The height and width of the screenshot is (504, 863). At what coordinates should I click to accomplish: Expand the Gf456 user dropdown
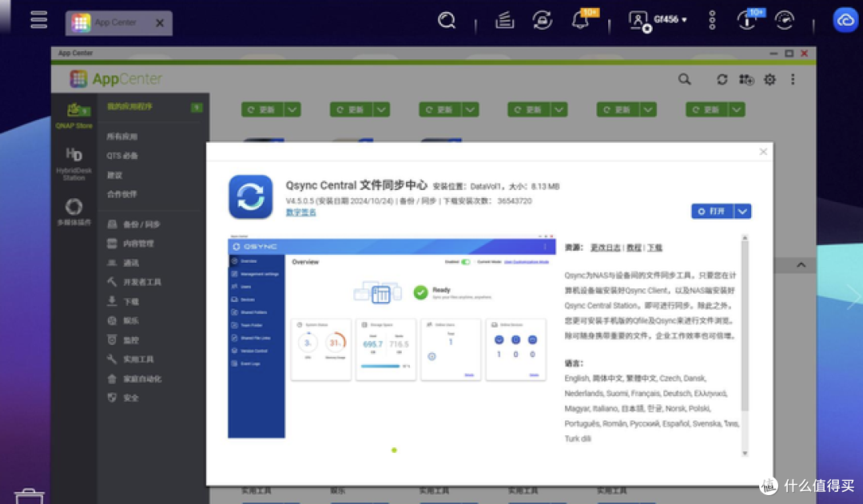pos(684,20)
